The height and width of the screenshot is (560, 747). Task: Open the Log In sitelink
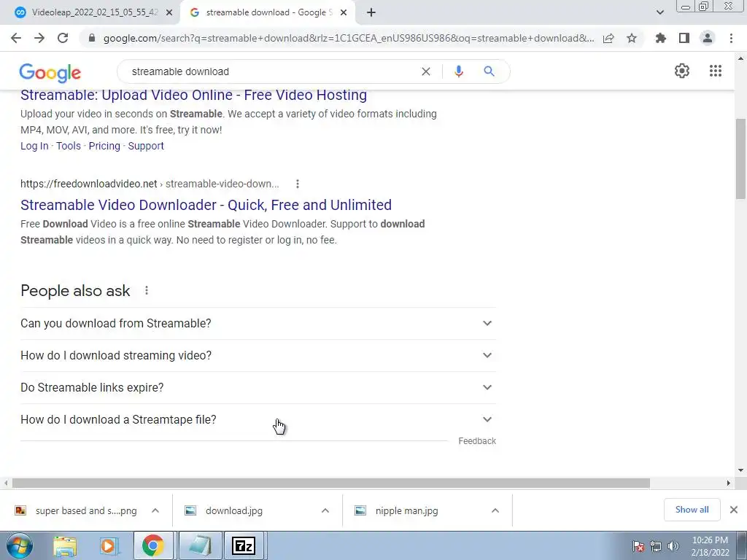[34, 146]
